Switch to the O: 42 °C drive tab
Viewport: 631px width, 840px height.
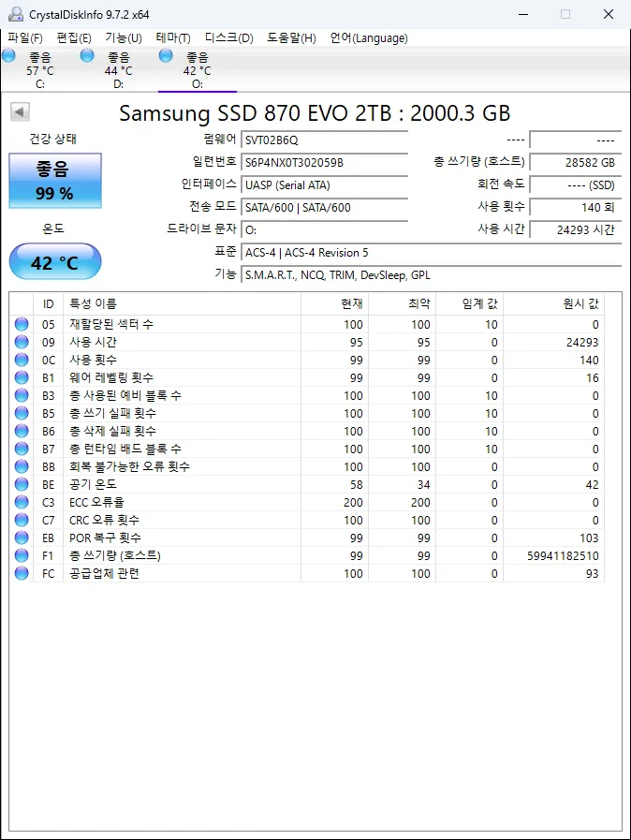pyautogui.click(x=198, y=70)
